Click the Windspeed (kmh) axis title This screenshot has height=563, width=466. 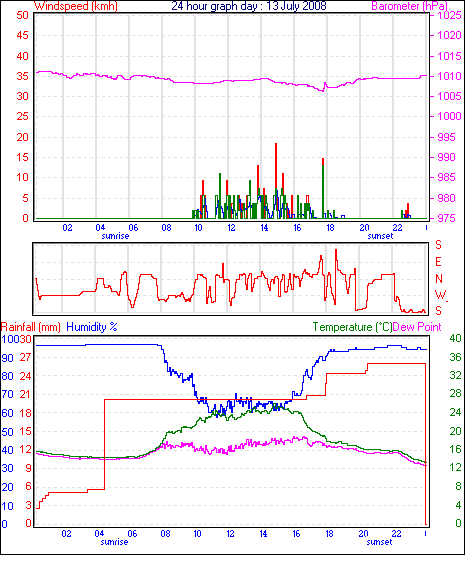[x=76, y=6]
